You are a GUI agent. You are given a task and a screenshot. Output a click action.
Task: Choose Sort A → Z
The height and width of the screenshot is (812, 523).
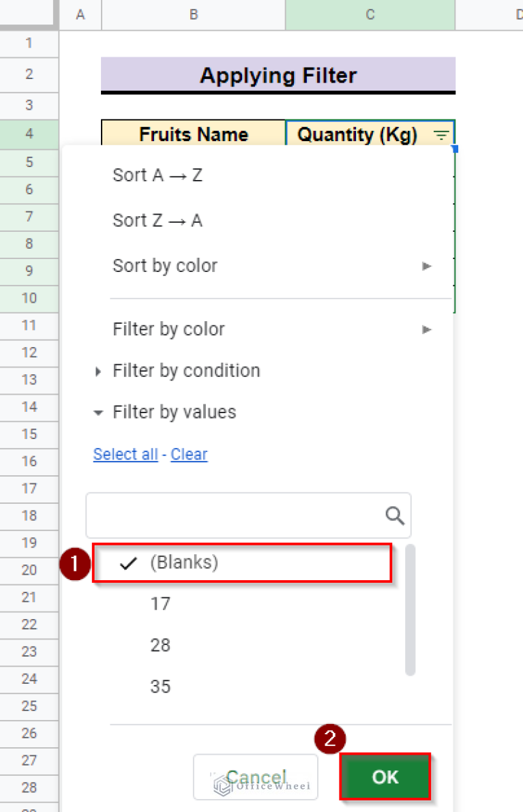click(x=158, y=175)
